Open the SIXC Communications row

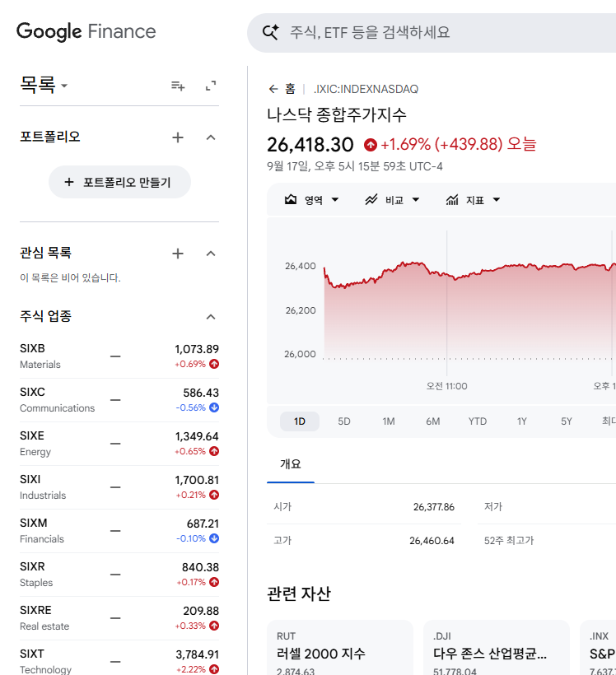coord(119,400)
